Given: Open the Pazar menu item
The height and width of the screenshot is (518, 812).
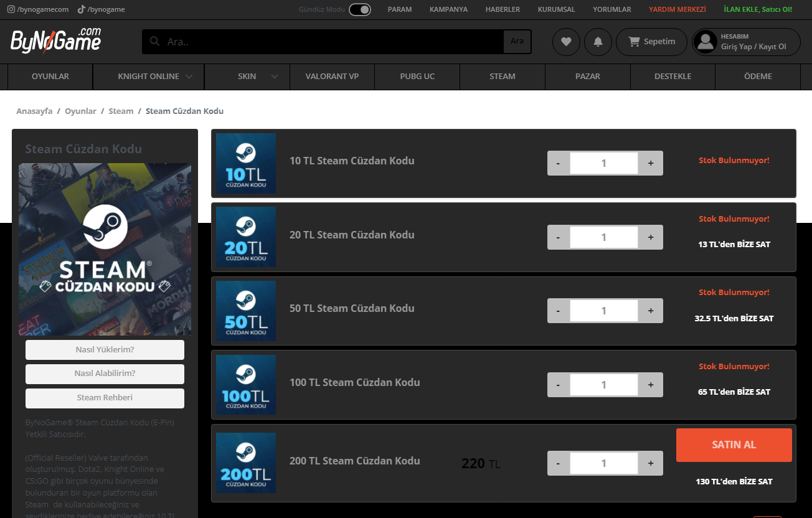Looking at the screenshot, I should coord(588,77).
